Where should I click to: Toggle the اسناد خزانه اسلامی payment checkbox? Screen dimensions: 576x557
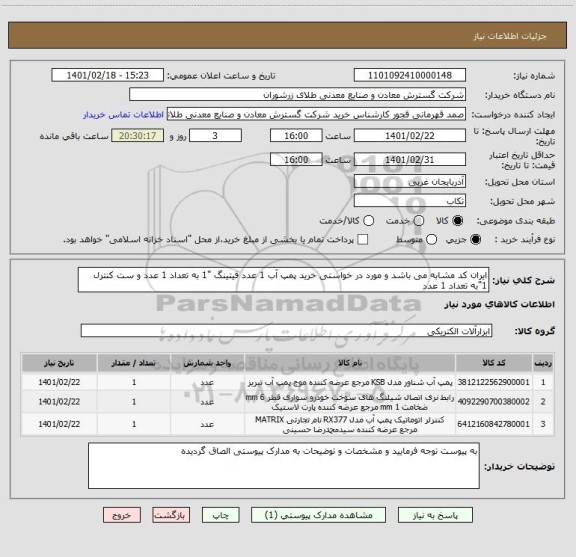point(363,240)
